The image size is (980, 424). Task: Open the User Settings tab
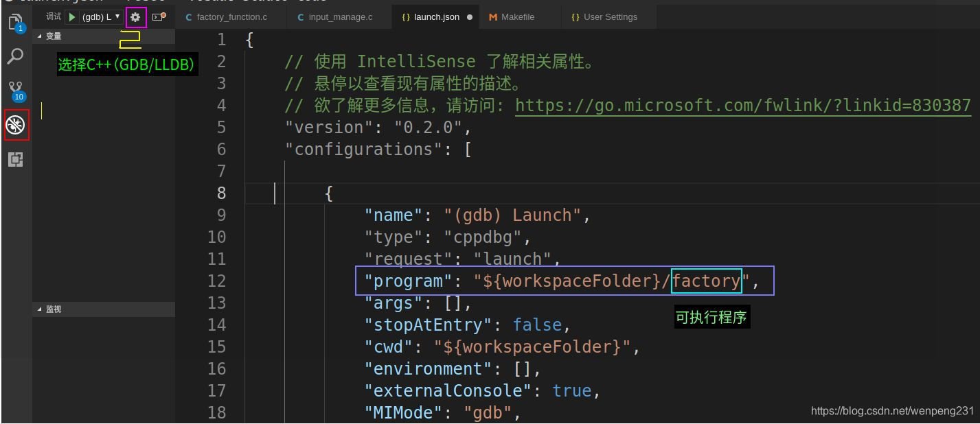pos(610,17)
